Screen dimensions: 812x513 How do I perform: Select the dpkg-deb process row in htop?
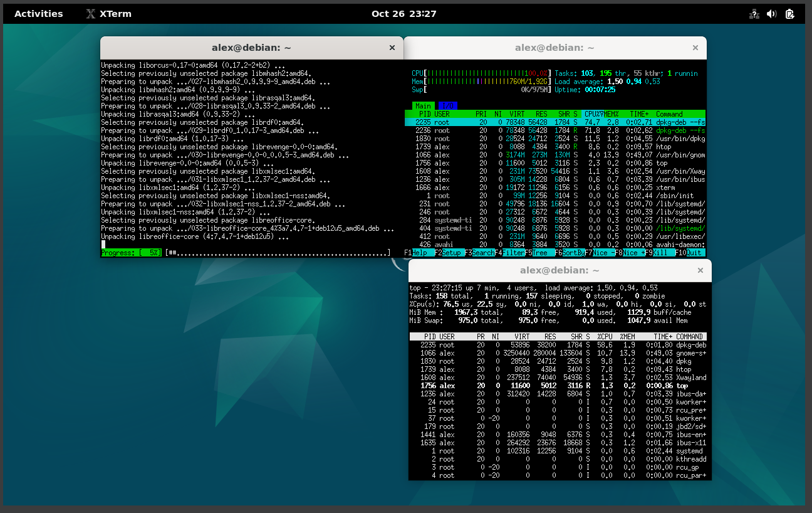[x=551, y=122]
